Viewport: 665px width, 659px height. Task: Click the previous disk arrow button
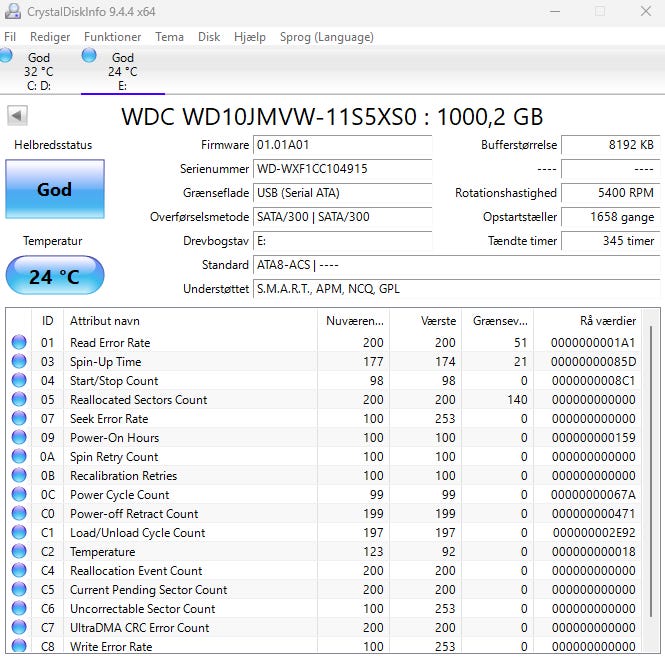[17, 115]
